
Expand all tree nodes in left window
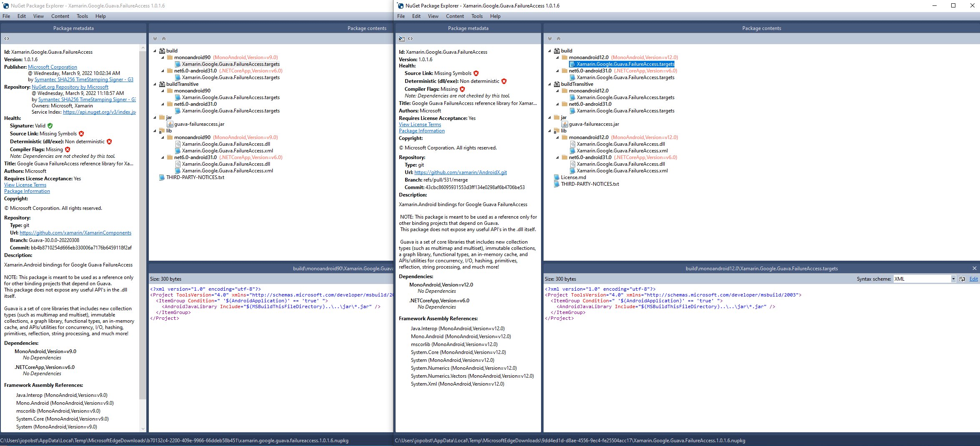coord(155,39)
